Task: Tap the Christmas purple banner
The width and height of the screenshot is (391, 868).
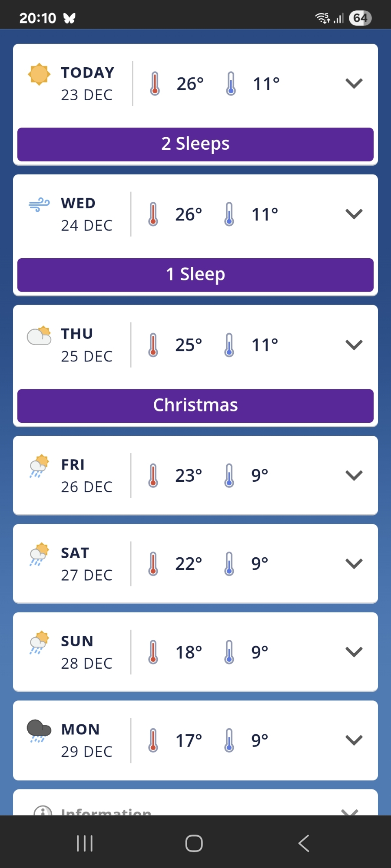Action: pyautogui.click(x=195, y=405)
